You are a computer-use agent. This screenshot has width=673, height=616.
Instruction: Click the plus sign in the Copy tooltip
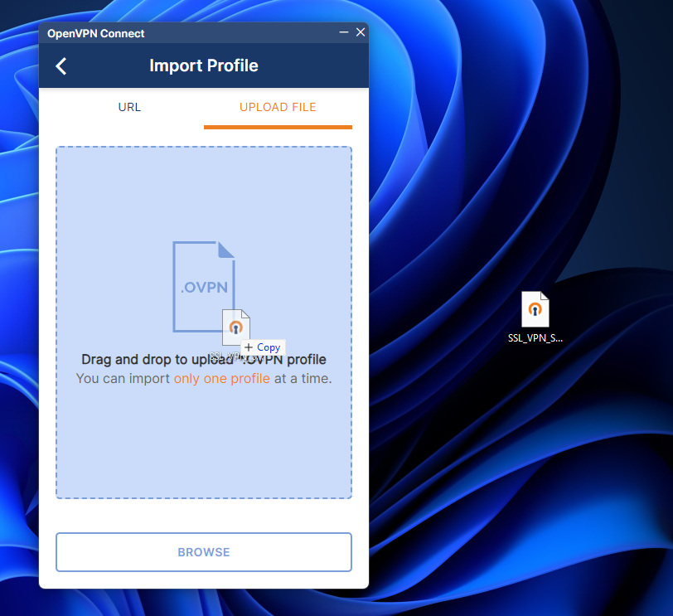point(249,347)
